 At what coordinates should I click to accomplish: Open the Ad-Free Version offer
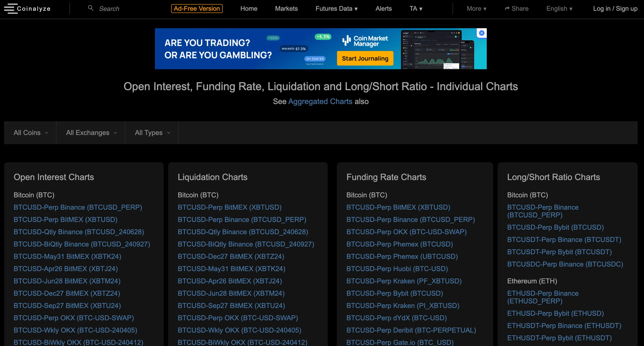[x=197, y=9]
